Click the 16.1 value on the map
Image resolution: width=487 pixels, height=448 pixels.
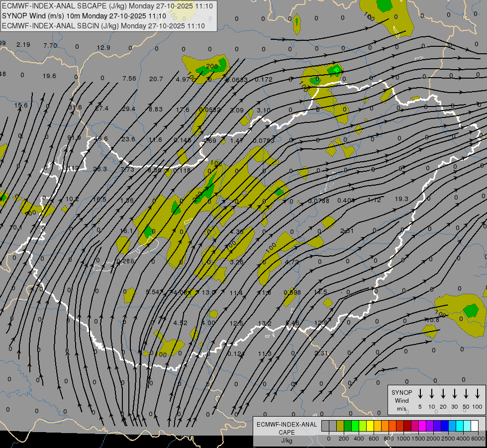point(126,231)
